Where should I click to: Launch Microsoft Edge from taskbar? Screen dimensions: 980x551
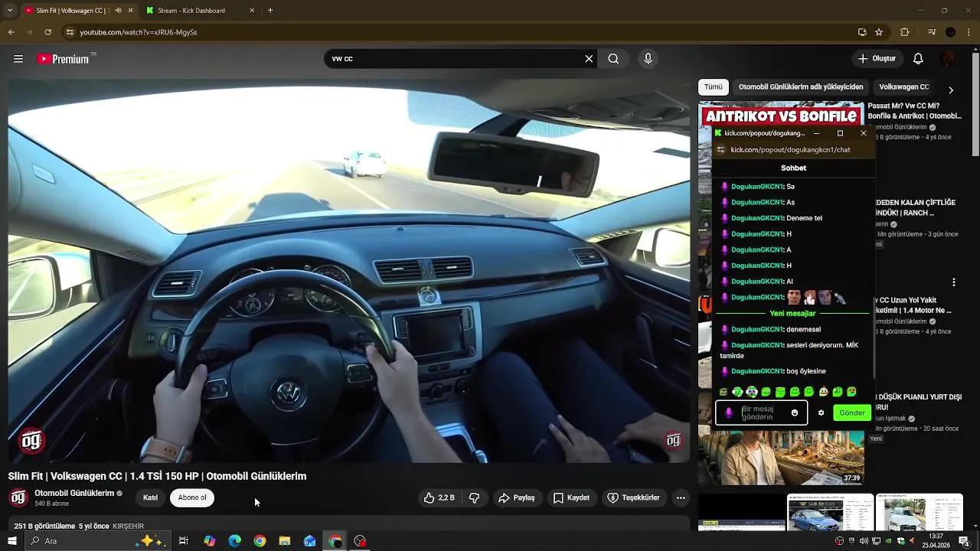click(x=234, y=541)
